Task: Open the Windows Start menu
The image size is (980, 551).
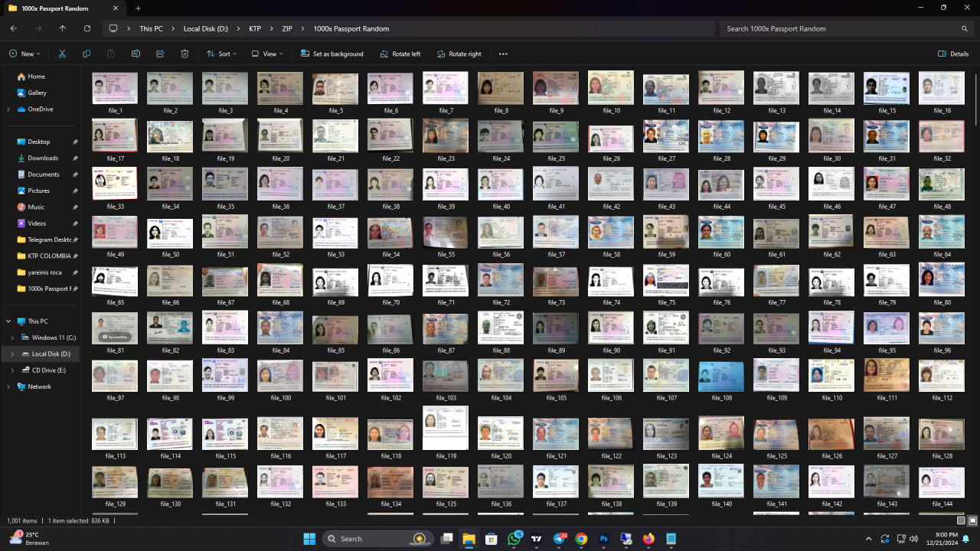Action: click(309, 539)
